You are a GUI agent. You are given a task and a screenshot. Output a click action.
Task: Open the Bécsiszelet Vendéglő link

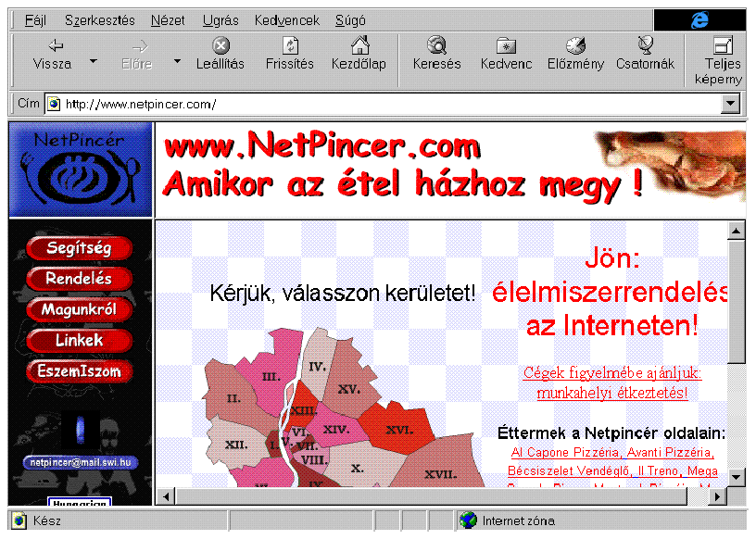click(x=570, y=470)
